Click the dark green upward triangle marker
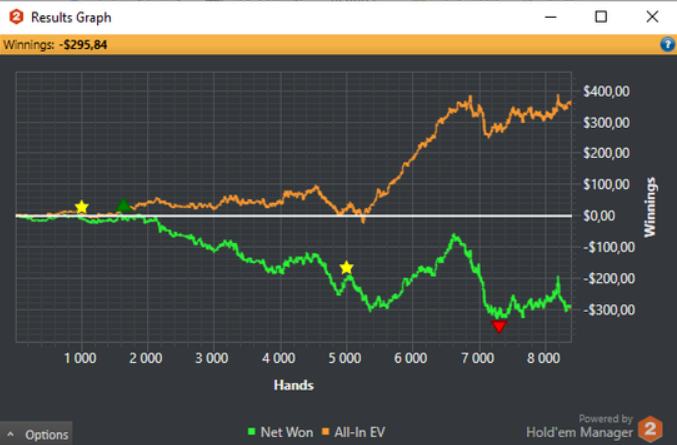 point(123,205)
